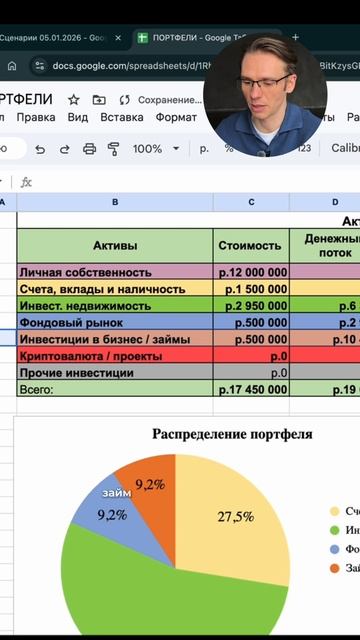
Task: Open the Вставка menu
Action: 122,118
